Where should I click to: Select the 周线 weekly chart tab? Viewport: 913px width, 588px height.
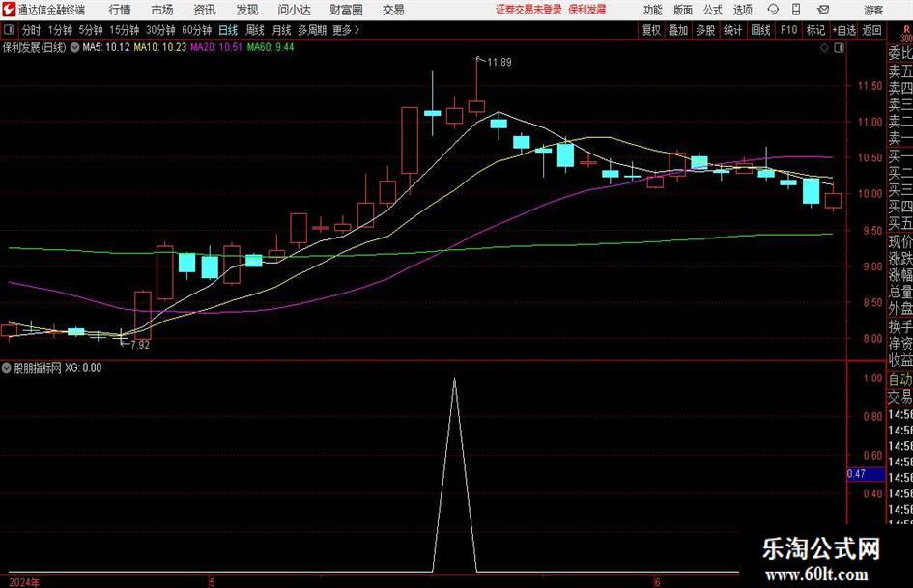pos(254,30)
